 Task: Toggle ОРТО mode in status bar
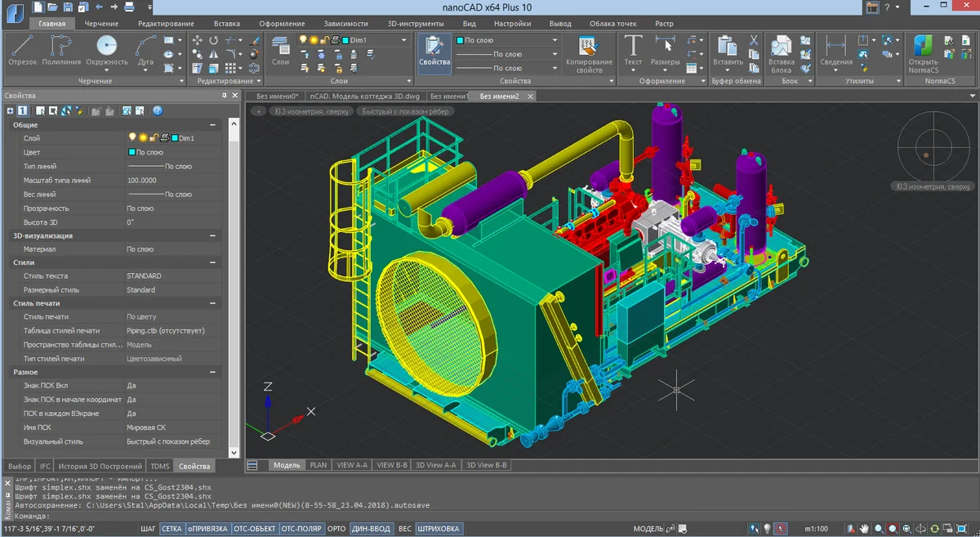336,529
